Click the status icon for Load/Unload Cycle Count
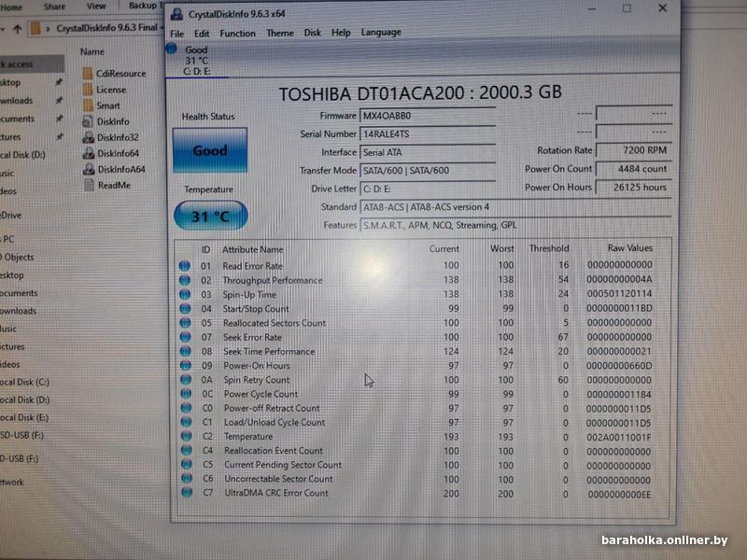This screenshot has width=747, height=560. 186,423
